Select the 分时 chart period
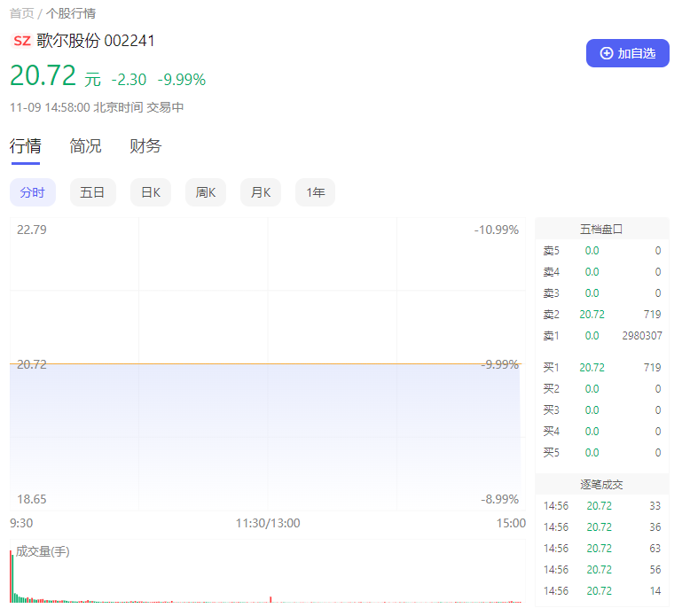 click(x=33, y=192)
